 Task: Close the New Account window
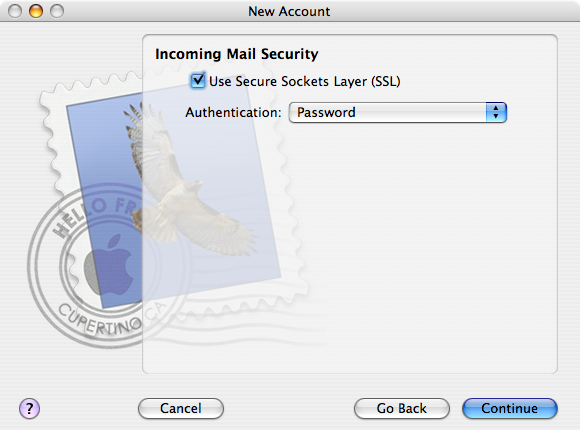click(x=15, y=11)
